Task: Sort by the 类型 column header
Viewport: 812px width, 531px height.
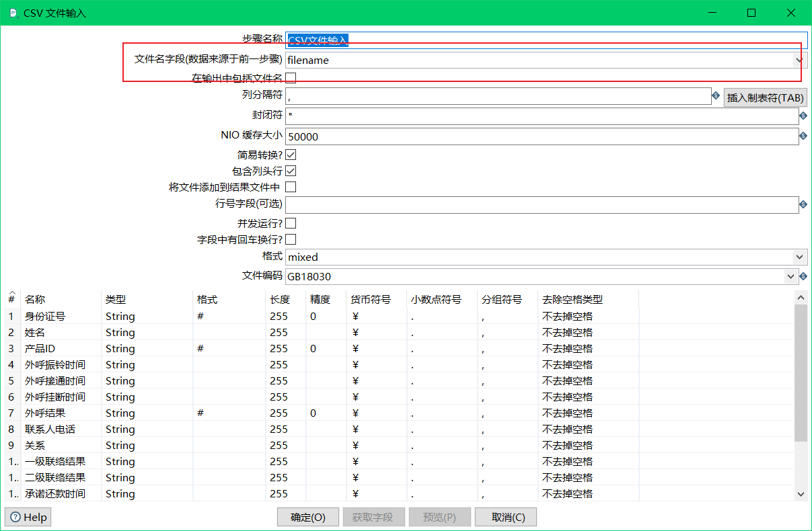Action: tap(147, 299)
